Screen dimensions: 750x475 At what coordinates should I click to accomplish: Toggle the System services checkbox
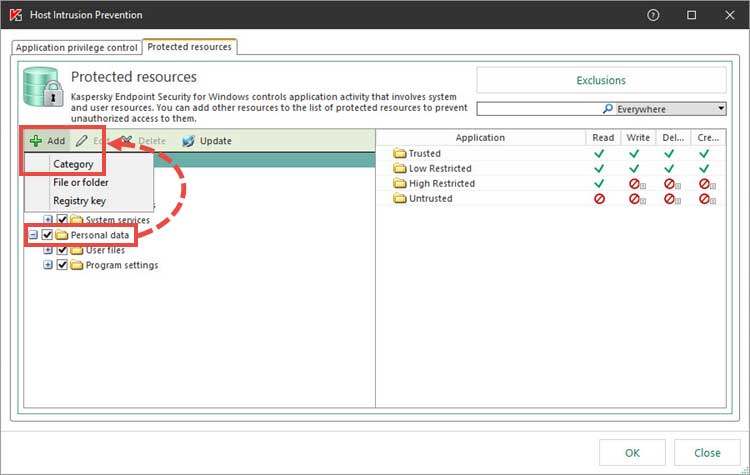click(x=62, y=220)
